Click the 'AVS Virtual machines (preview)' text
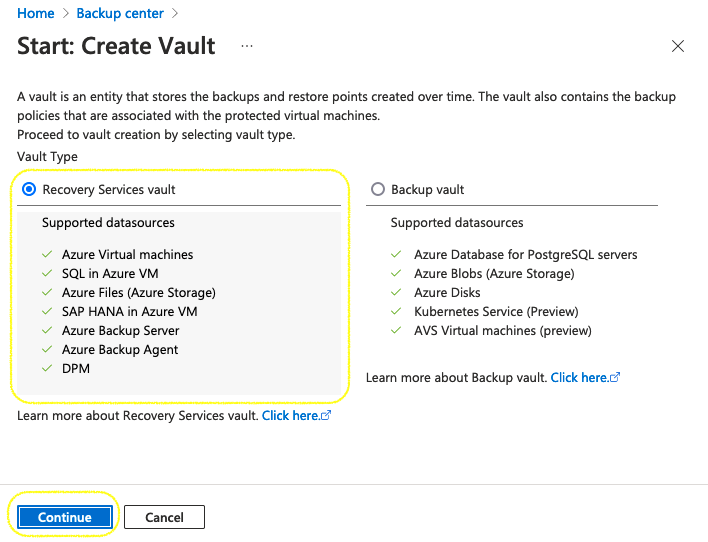This screenshot has height=542, width=708. click(x=503, y=331)
